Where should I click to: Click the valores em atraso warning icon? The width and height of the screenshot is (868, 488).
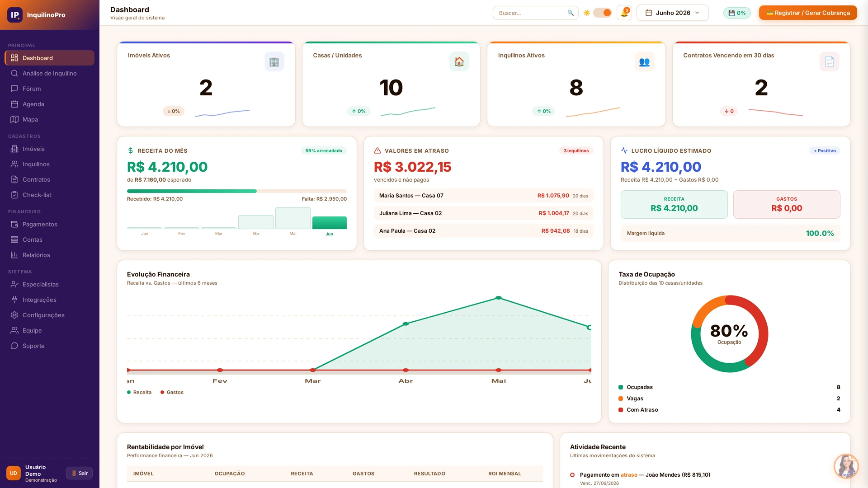[x=377, y=150]
